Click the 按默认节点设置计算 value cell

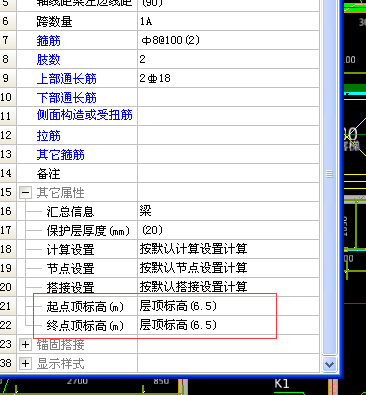228,268
